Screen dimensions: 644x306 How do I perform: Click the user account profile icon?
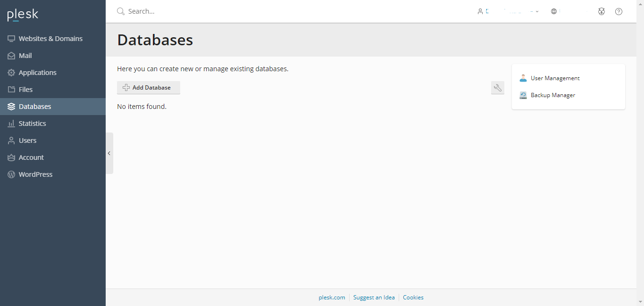(x=480, y=11)
